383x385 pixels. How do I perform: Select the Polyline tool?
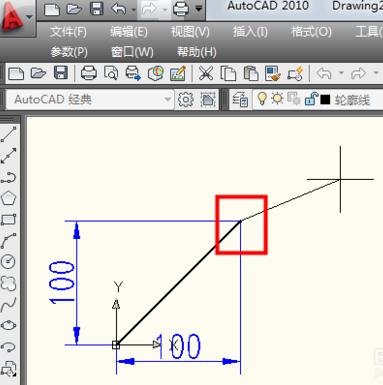click(9, 177)
